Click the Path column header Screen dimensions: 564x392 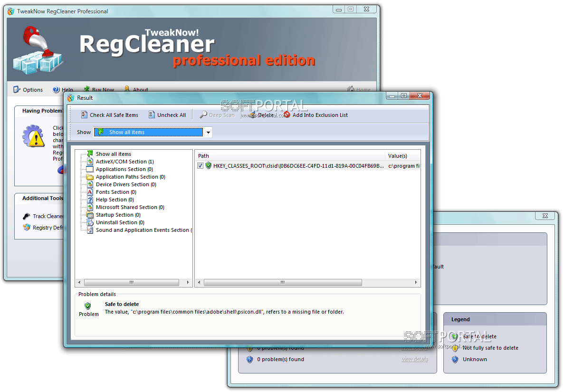(x=290, y=156)
